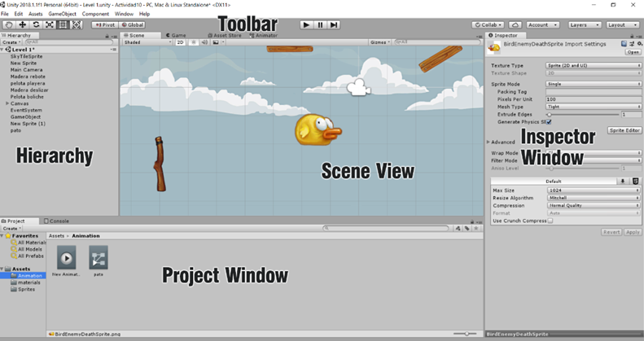Adjust the Extrude Edges slider

pos(583,115)
